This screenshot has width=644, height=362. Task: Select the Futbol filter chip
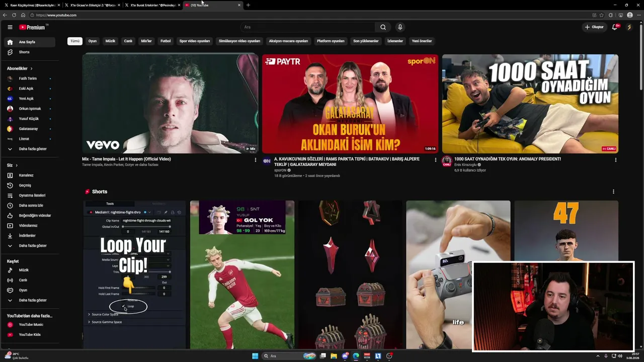(x=166, y=41)
